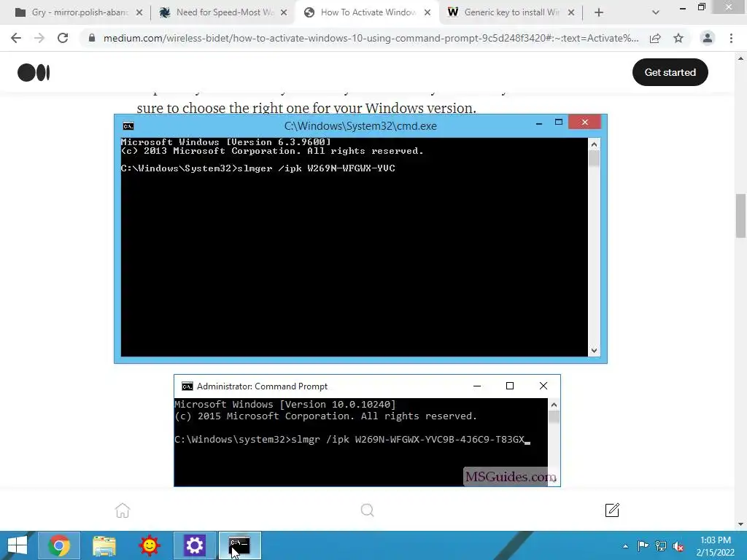Close the Need for Speed tab

click(x=284, y=12)
